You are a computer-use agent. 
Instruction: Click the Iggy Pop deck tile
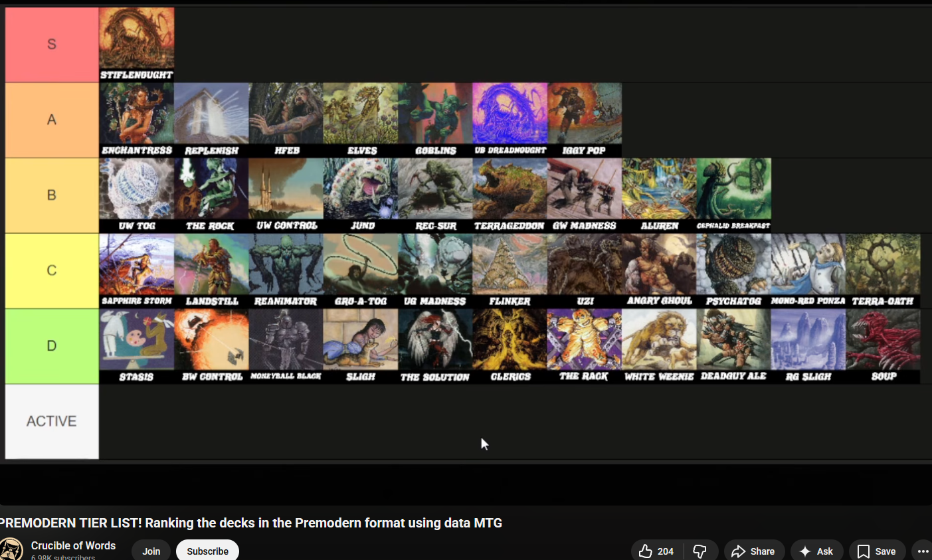pyautogui.click(x=585, y=120)
